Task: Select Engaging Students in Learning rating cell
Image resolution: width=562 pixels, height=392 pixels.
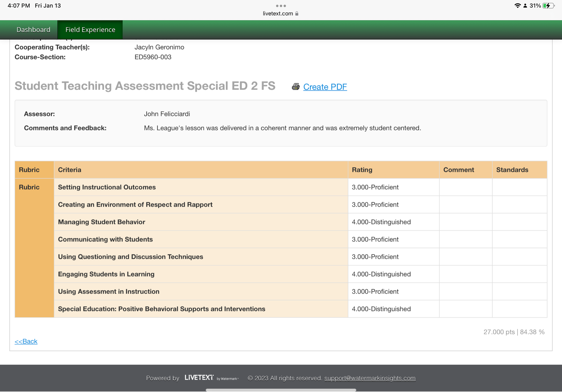Action: 381,274
